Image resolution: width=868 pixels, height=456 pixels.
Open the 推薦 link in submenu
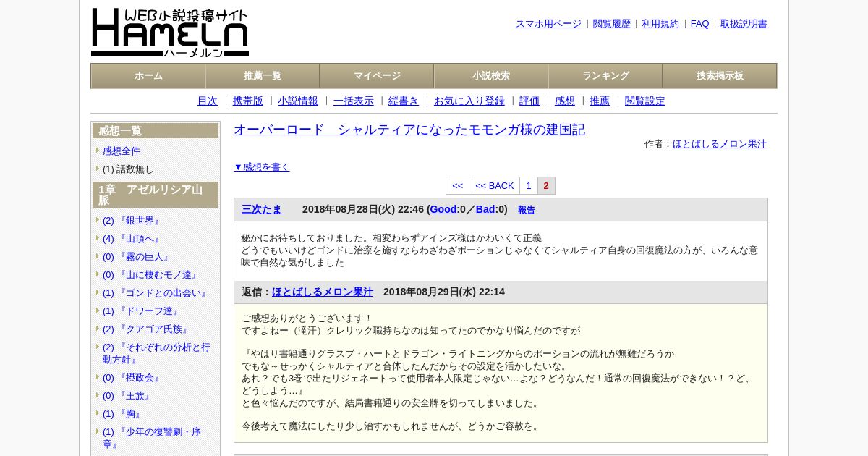[x=600, y=101]
